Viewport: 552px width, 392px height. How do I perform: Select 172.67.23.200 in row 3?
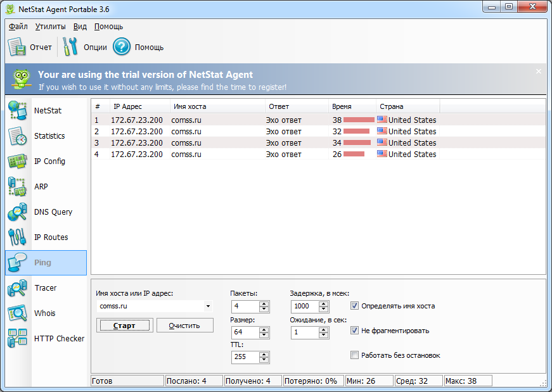[x=137, y=142]
